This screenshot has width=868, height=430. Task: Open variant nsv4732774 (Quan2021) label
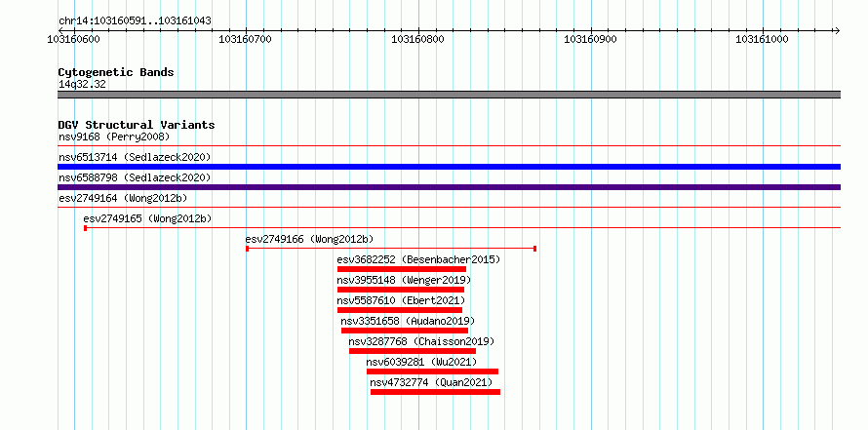coord(431,382)
